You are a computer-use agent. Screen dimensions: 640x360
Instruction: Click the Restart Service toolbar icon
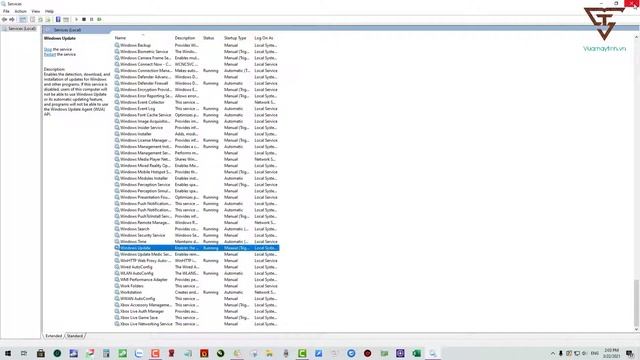pos(99,19)
